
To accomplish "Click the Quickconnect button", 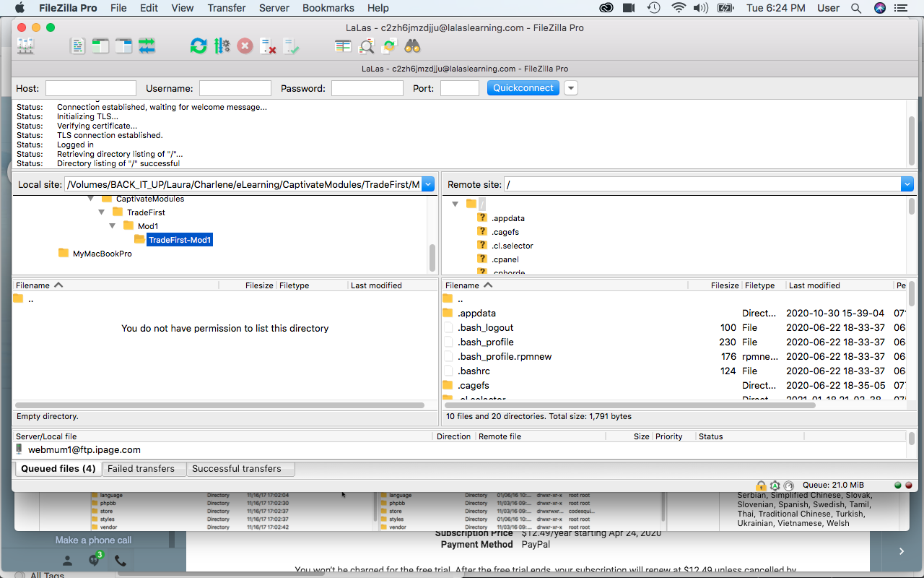I will click(523, 88).
